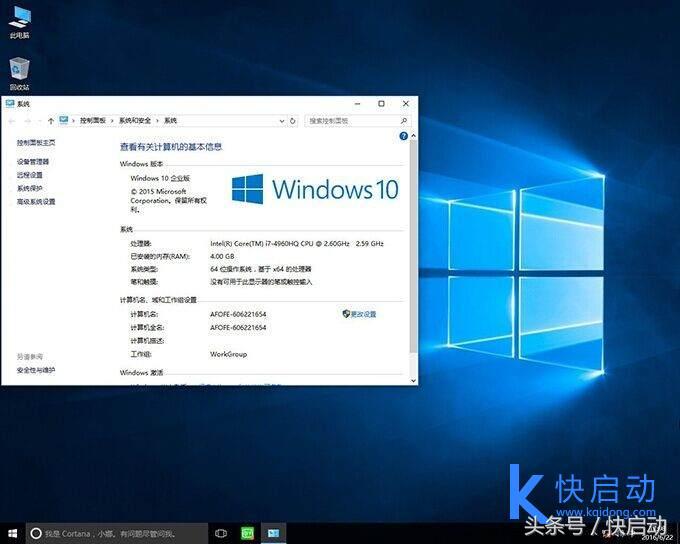The image size is (680, 544).
Task: Open 安全性与维护 link
Action: point(36,370)
